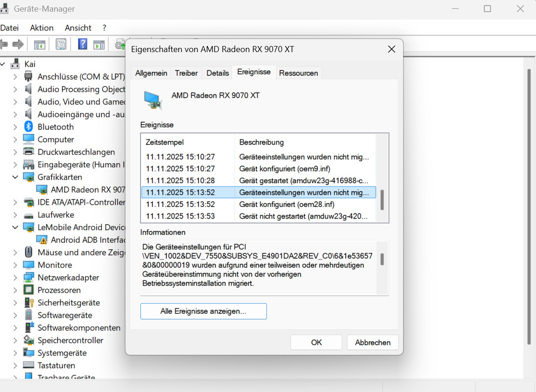Viewport: 536px width, 392px height.
Task: Toggle the console tree pane toolbar icon
Action: coord(40,45)
